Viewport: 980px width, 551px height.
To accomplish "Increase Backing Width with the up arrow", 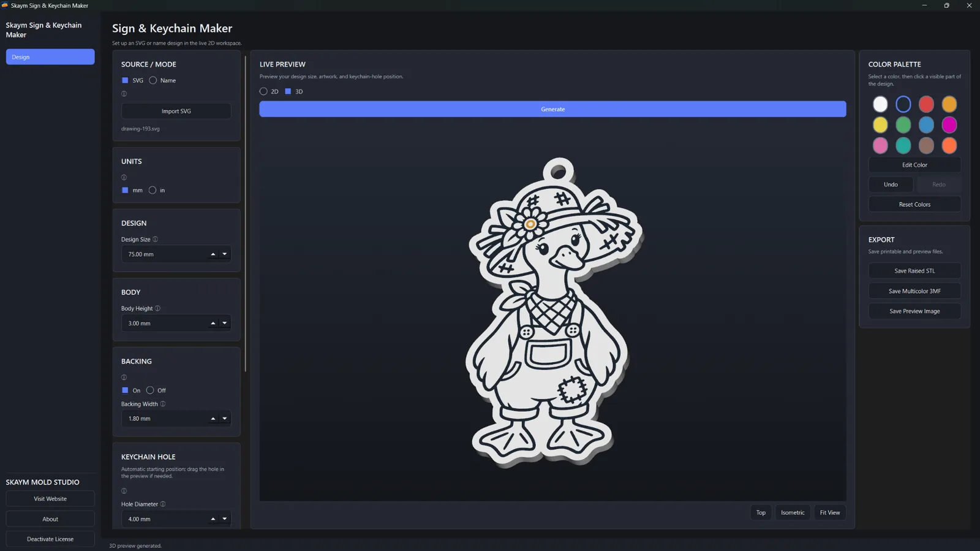I will [213, 419].
